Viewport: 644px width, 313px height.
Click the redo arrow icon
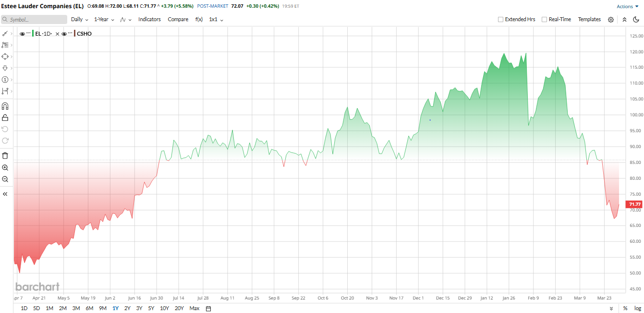coord(5,140)
